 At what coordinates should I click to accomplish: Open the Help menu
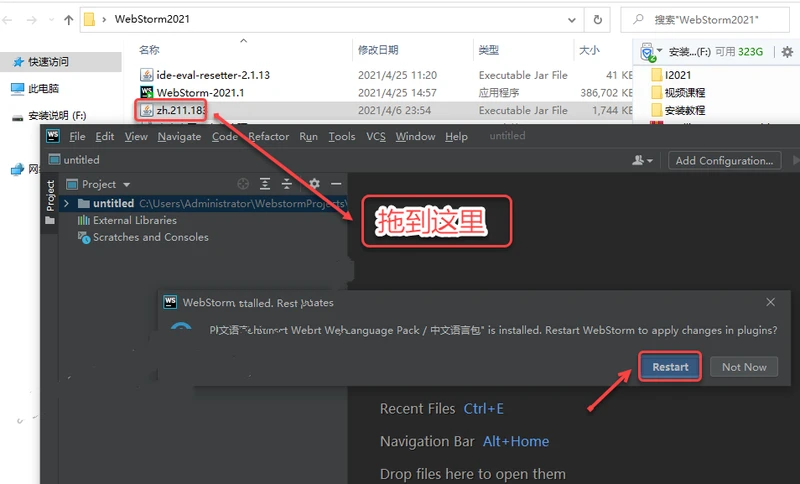coord(456,136)
